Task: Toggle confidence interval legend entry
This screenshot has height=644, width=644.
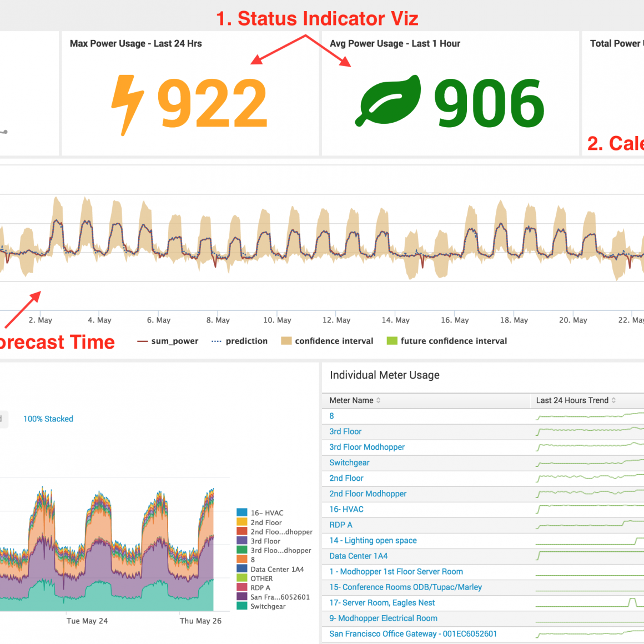Action: (327, 341)
